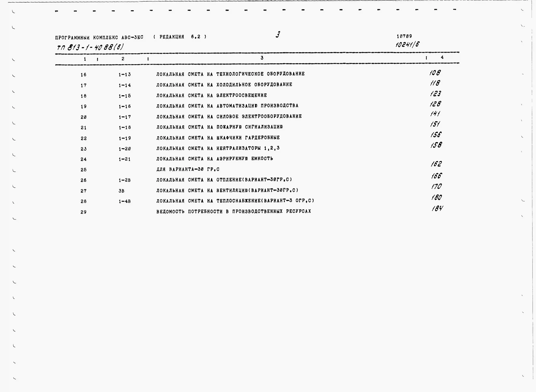Click code 1-2В in second column
Viewport: 536px width, 392px height.
[x=125, y=180]
